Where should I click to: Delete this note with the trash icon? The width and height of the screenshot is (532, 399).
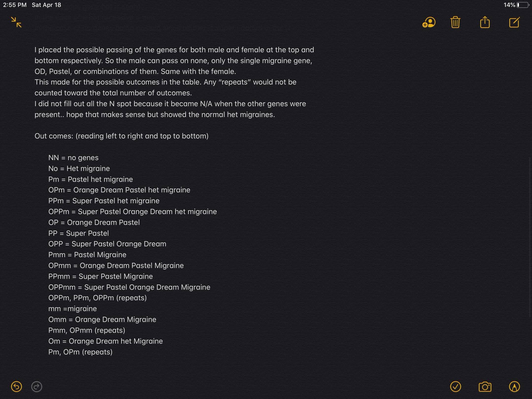click(455, 22)
